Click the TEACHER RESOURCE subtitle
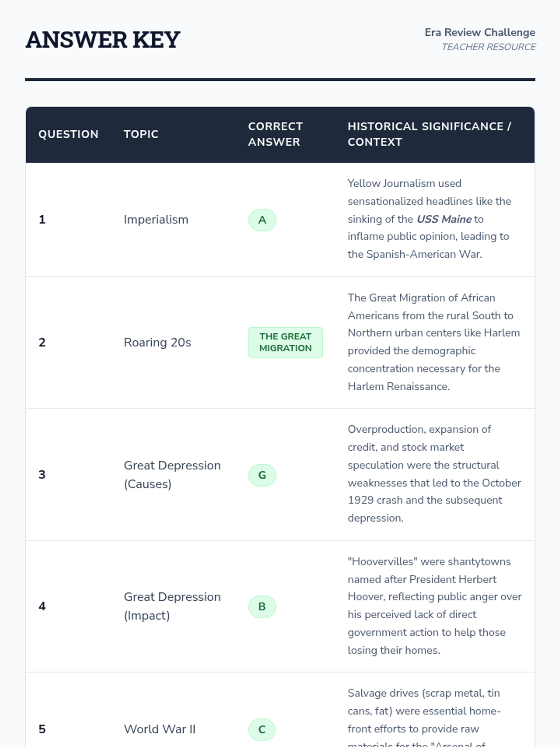 (489, 47)
